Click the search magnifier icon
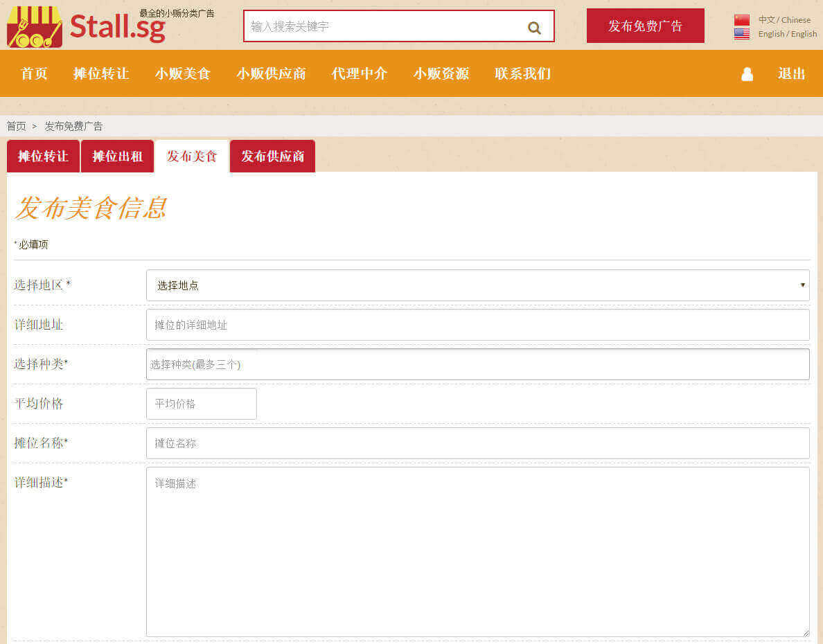 pos(534,28)
